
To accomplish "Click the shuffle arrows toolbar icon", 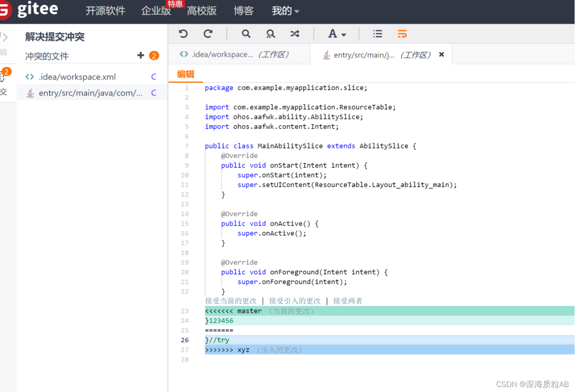I will pyautogui.click(x=295, y=34).
